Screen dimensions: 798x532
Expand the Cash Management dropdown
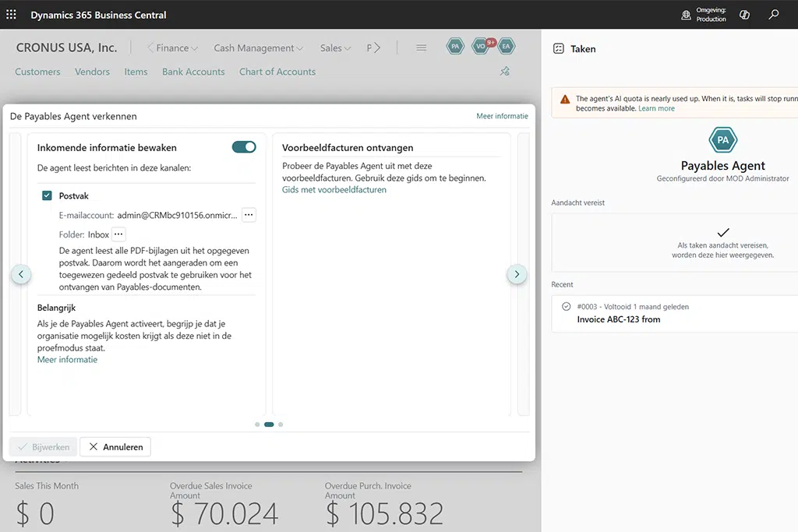tap(259, 48)
